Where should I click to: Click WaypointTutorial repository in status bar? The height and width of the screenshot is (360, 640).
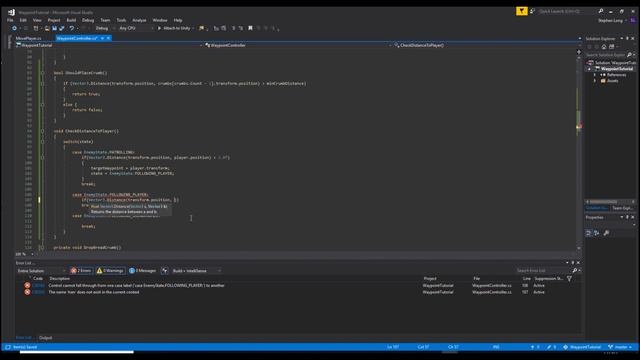[582, 347]
